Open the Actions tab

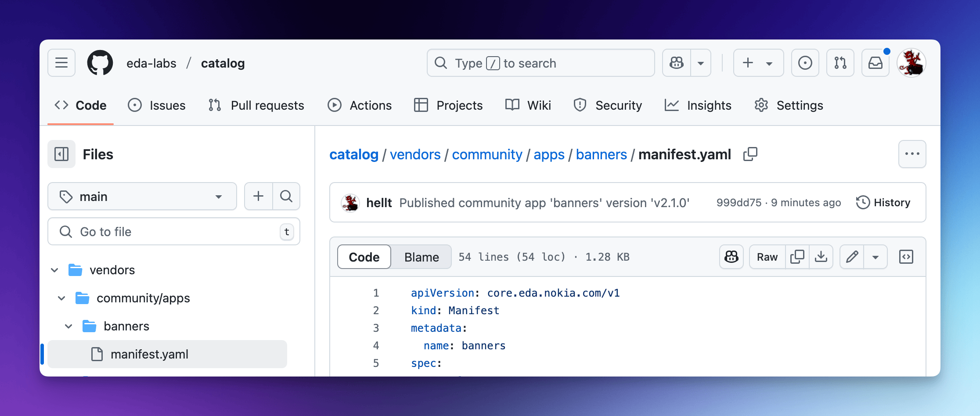point(360,105)
